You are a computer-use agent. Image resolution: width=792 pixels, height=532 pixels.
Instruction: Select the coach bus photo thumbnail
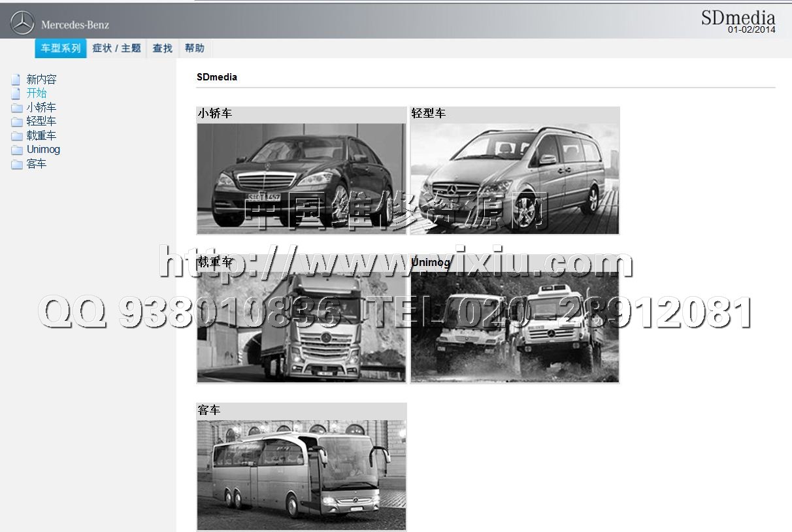301,474
